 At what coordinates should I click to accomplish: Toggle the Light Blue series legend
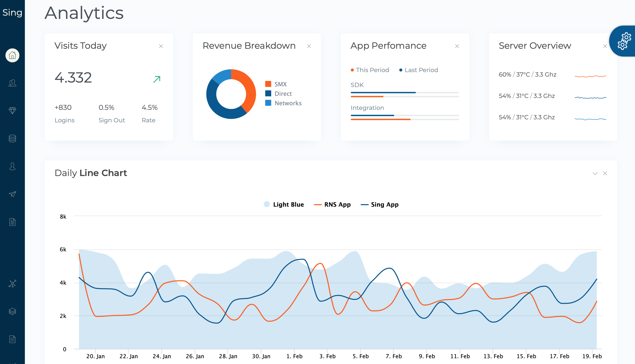click(x=284, y=204)
